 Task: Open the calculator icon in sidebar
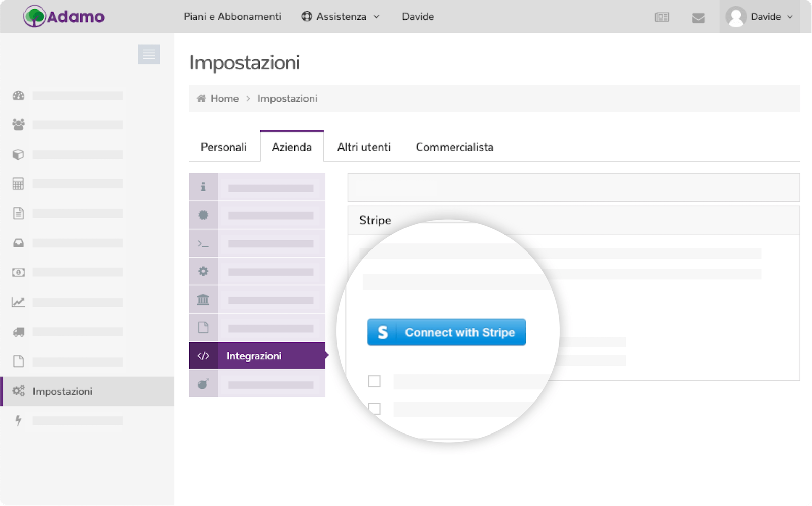(18, 184)
